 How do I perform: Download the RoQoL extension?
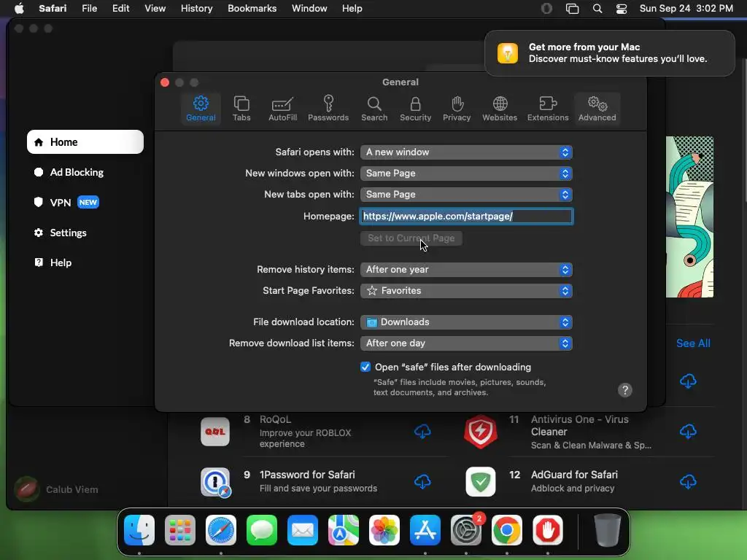(x=422, y=432)
